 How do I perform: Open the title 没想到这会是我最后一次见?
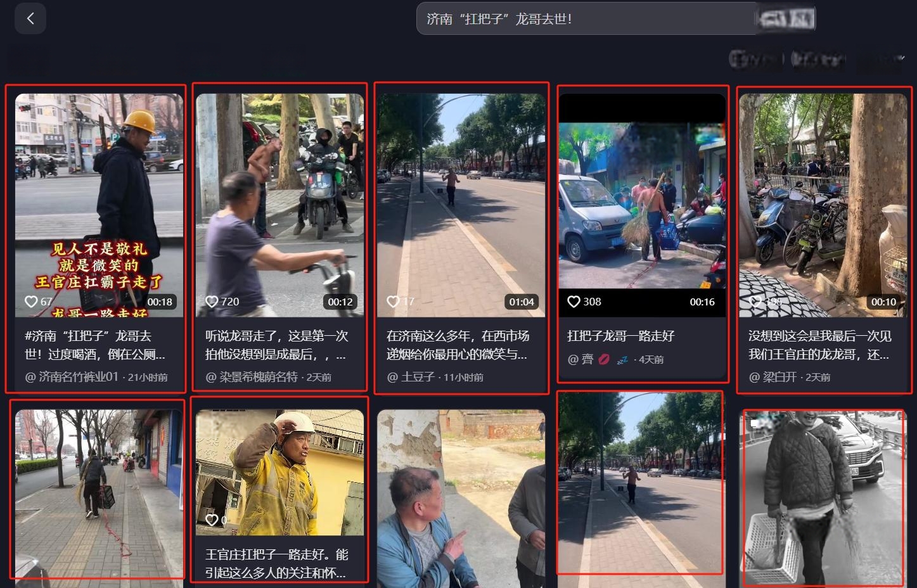coord(819,345)
